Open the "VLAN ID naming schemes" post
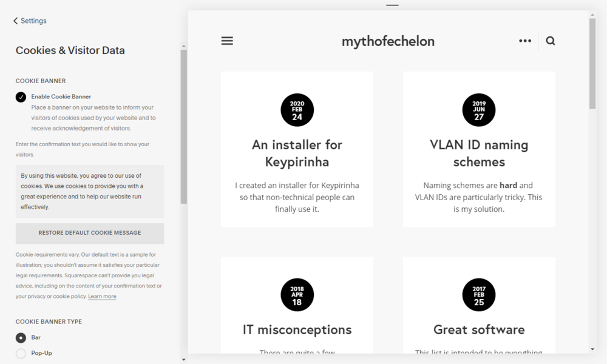The width and height of the screenshot is (607, 364). [479, 152]
